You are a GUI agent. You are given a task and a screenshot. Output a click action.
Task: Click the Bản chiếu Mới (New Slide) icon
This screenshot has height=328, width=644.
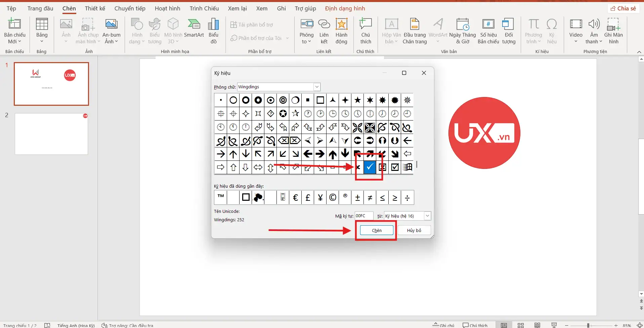coord(14,24)
